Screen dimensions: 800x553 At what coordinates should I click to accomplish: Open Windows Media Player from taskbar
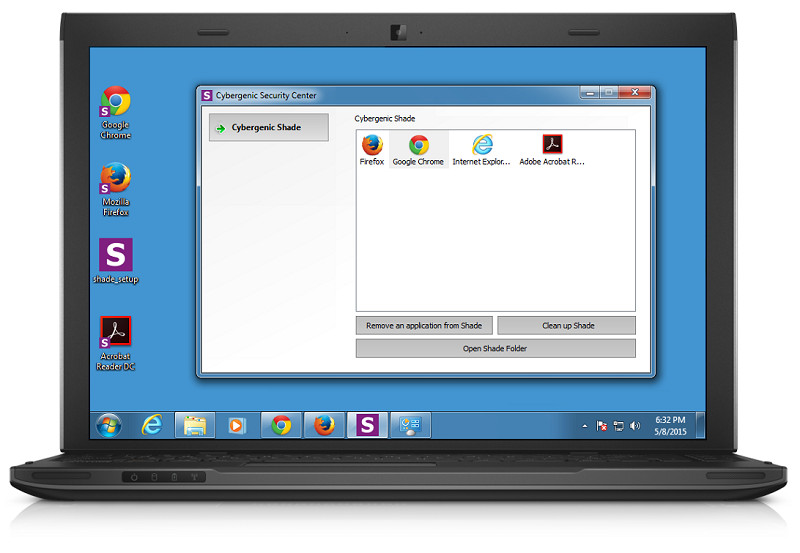(x=237, y=425)
